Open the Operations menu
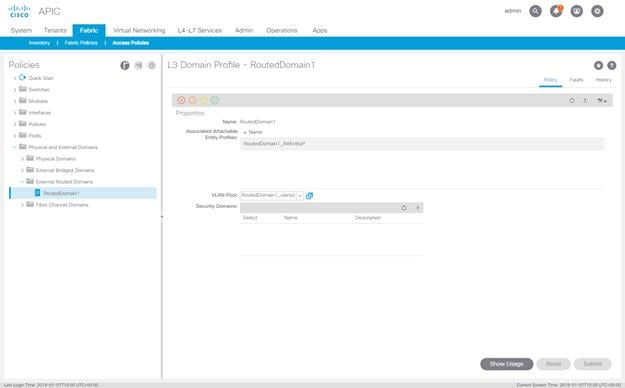Screen dimensions: 625x388 point(282,31)
